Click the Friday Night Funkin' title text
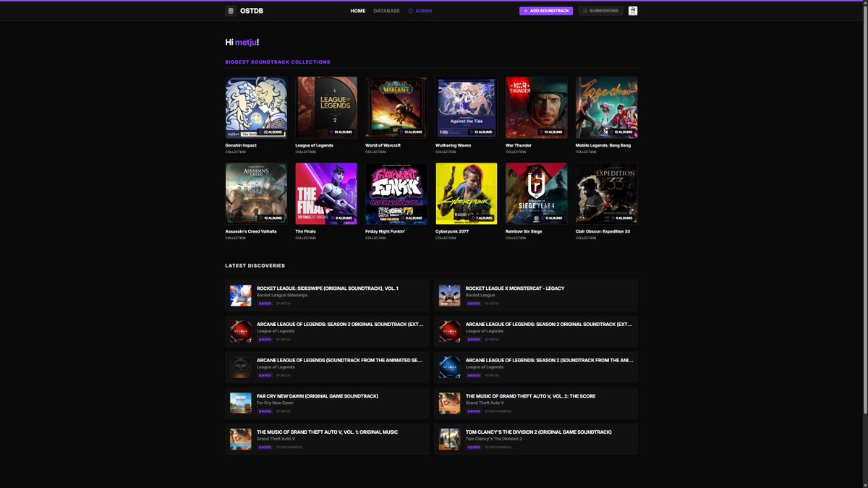Image resolution: width=868 pixels, height=488 pixels. (385, 231)
